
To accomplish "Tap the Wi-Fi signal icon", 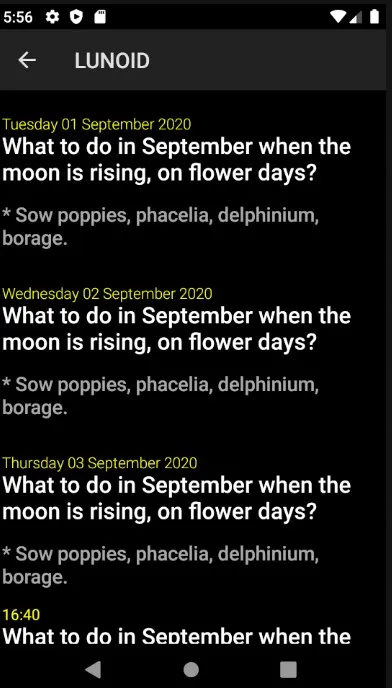I will coord(338,17).
